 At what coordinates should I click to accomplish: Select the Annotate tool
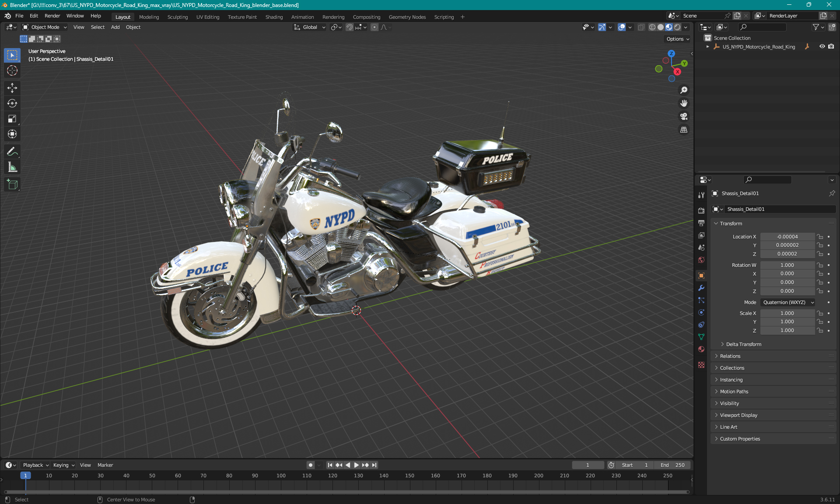12,152
